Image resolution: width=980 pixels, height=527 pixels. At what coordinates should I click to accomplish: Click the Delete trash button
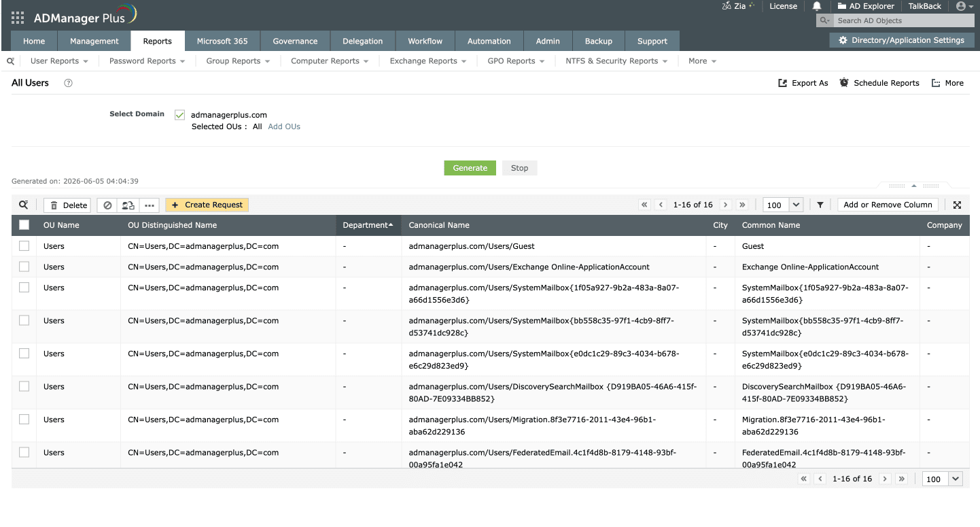(67, 205)
